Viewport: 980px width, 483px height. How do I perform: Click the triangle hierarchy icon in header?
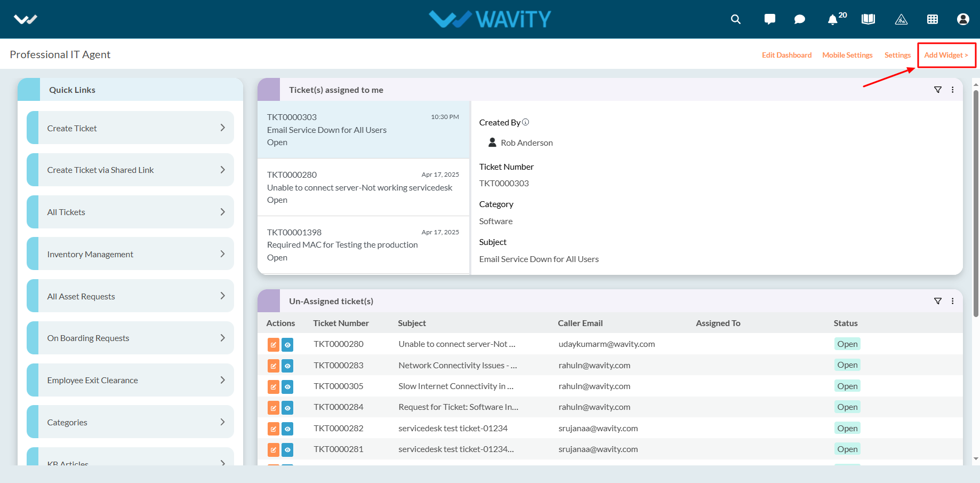tap(901, 19)
